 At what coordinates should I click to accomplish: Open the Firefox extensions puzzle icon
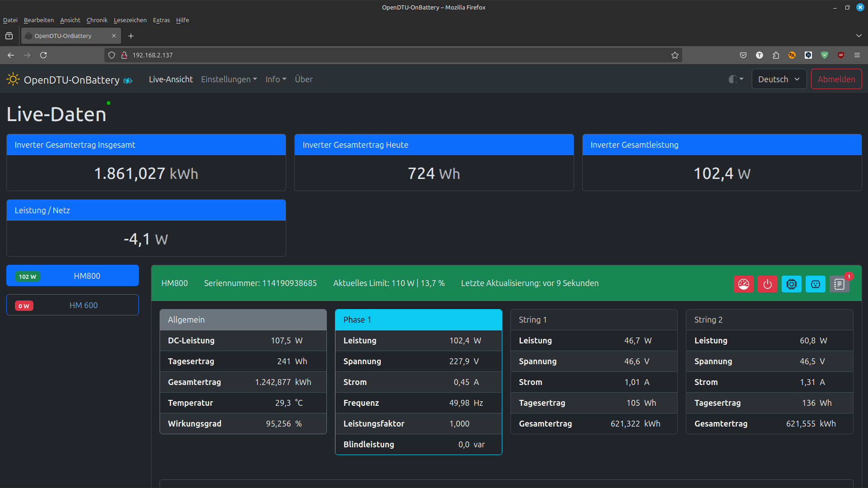coord(776,55)
